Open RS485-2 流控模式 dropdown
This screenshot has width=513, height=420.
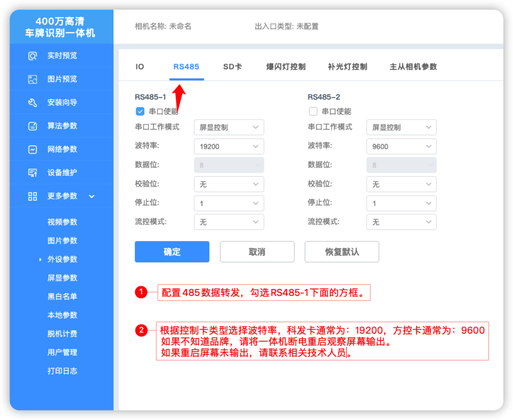(x=401, y=222)
